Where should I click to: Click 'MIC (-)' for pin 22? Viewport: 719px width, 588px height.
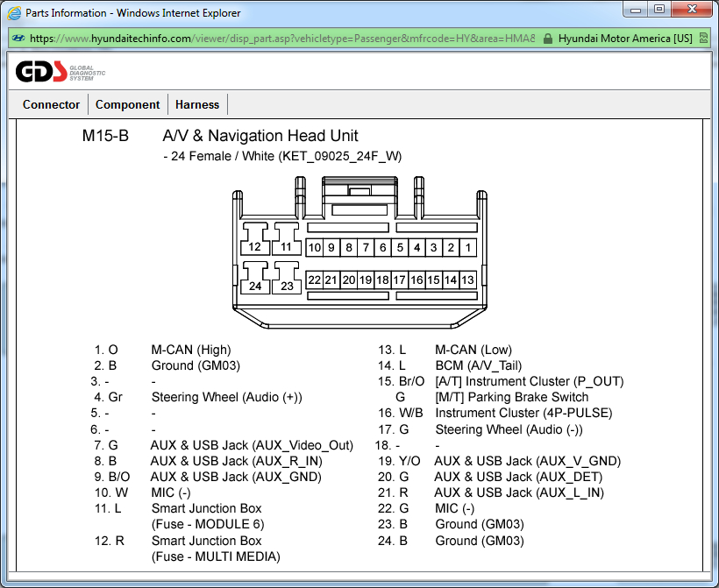[x=455, y=508]
